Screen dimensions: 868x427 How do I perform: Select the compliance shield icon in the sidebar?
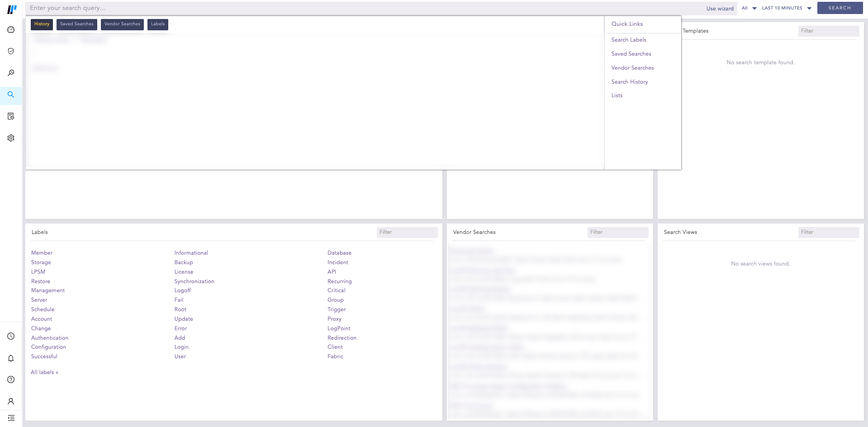[x=10, y=51]
